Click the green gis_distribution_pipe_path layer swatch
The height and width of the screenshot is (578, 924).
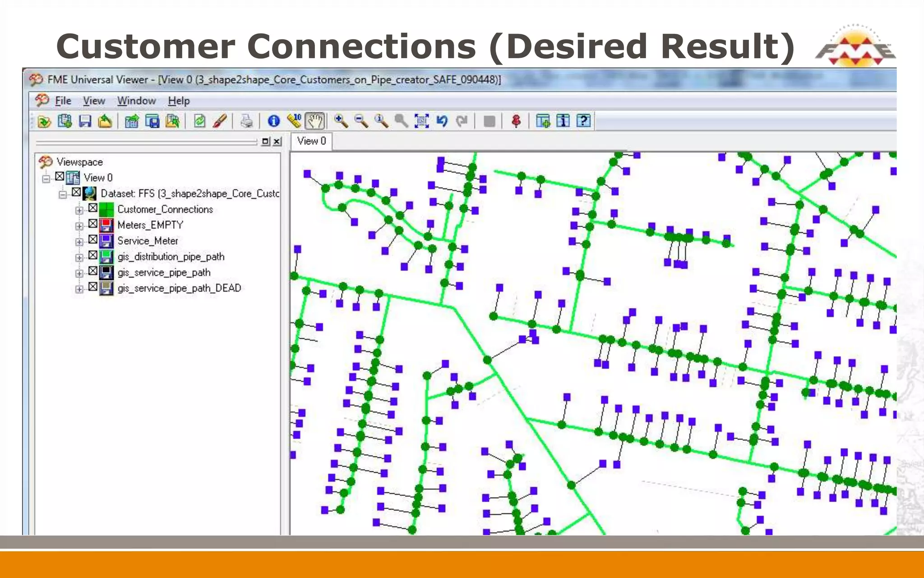pyautogui.click(x=106, y=257)
